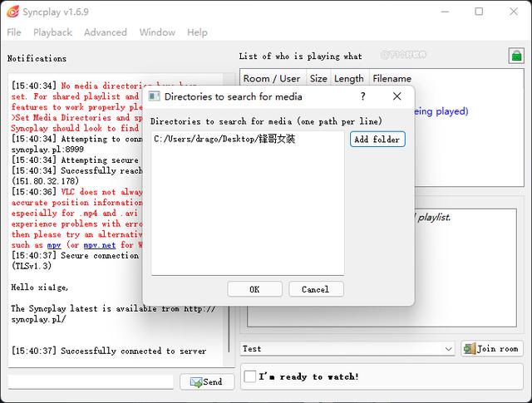Open the Help menu
The image size is (532, 403).
197,32
